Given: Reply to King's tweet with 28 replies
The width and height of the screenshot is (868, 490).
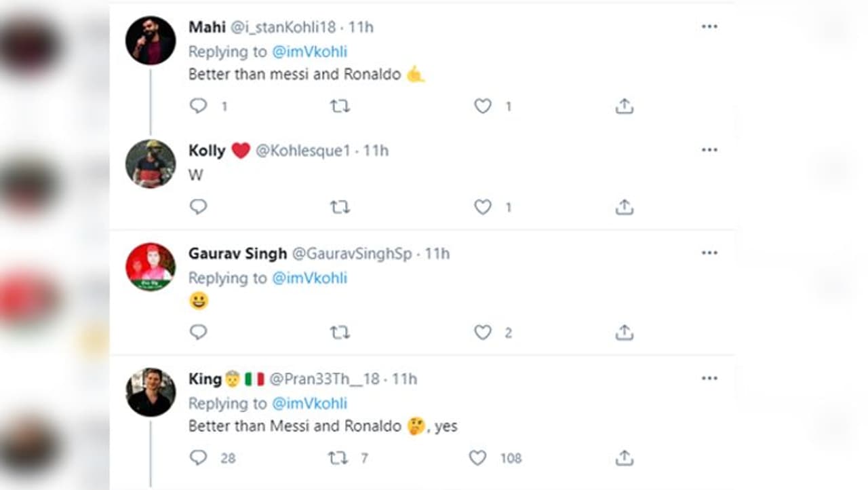Looking at the screenshot, I should pos(198,457).
